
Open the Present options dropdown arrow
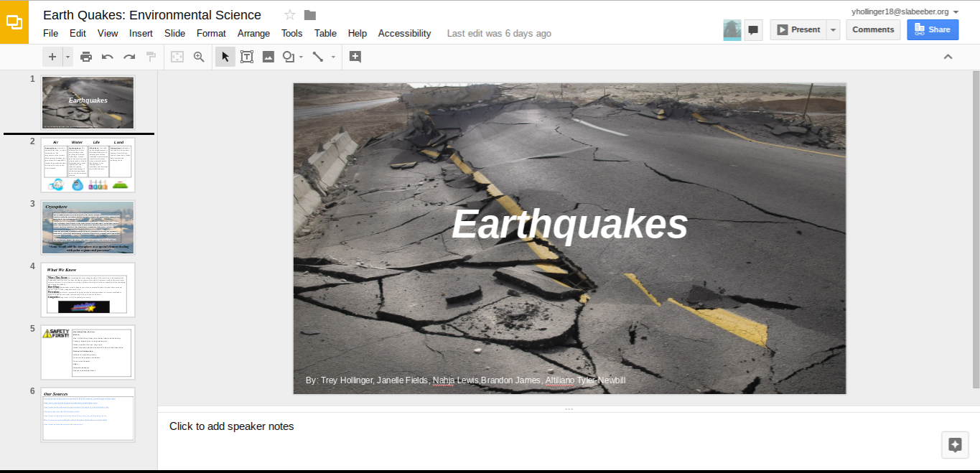tap(833, 29)
